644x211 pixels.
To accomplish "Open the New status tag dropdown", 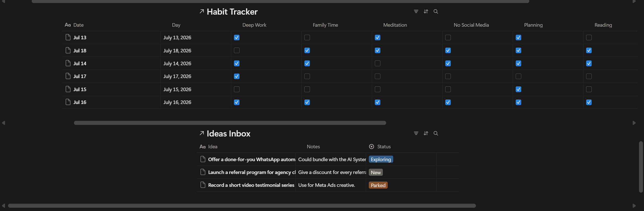I will (376, 172).
